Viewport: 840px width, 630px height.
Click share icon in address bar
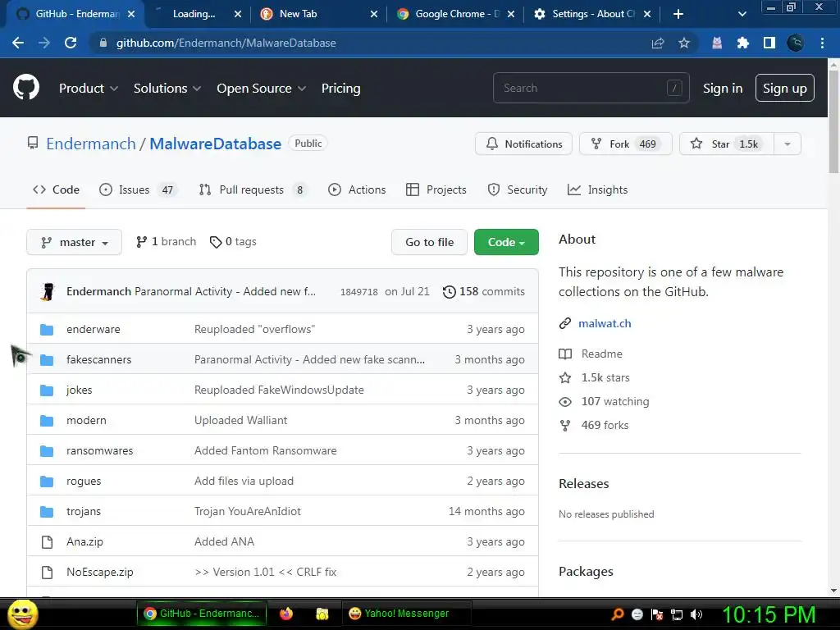coord(658,43)
